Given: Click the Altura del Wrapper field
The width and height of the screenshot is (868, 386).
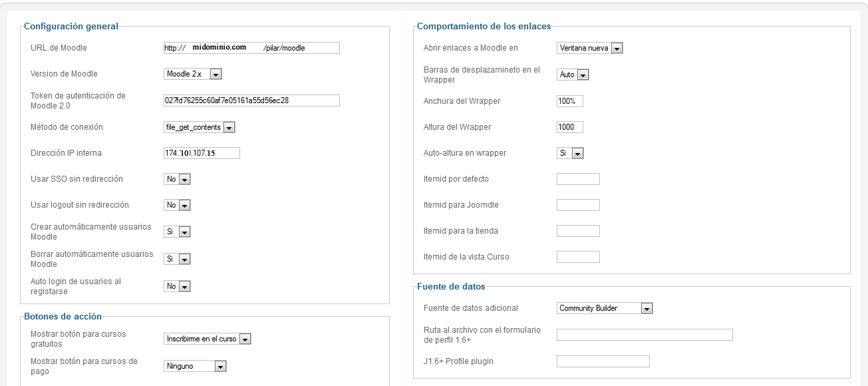Looking at the screenshot, I should 569,127.
